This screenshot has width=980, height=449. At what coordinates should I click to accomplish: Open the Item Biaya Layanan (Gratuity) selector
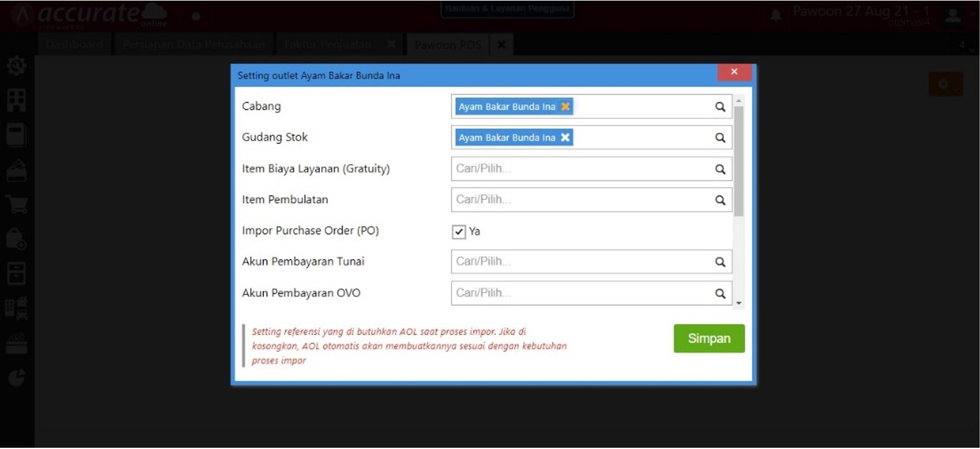click(x=582, y=169)
